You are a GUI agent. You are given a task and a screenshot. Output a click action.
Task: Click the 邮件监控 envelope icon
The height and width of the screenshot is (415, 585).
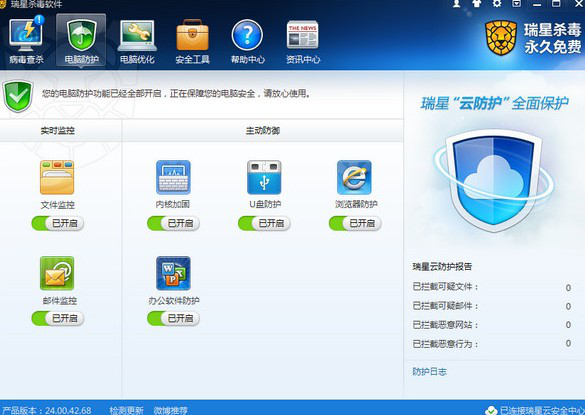57,273
